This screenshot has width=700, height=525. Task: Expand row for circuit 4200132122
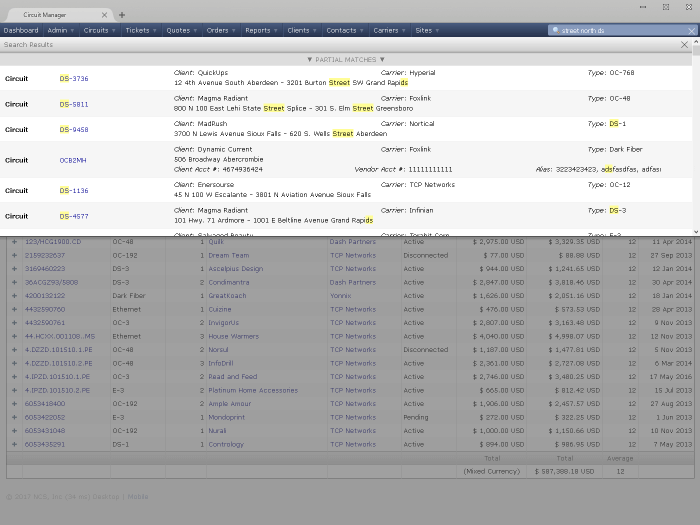point(14,296)
